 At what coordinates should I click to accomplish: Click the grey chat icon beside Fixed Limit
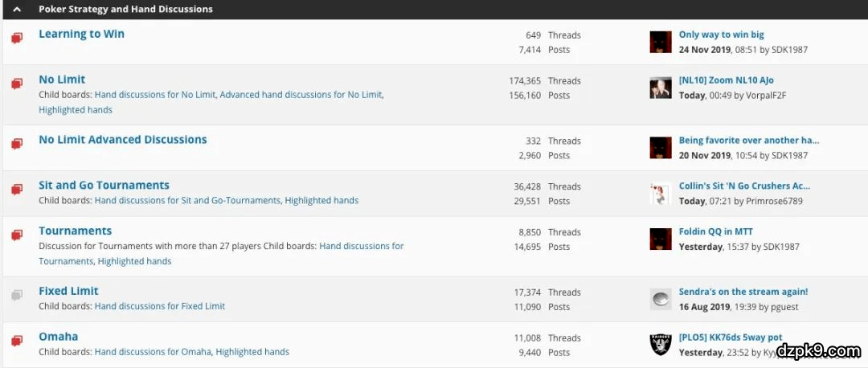(17, 295)
